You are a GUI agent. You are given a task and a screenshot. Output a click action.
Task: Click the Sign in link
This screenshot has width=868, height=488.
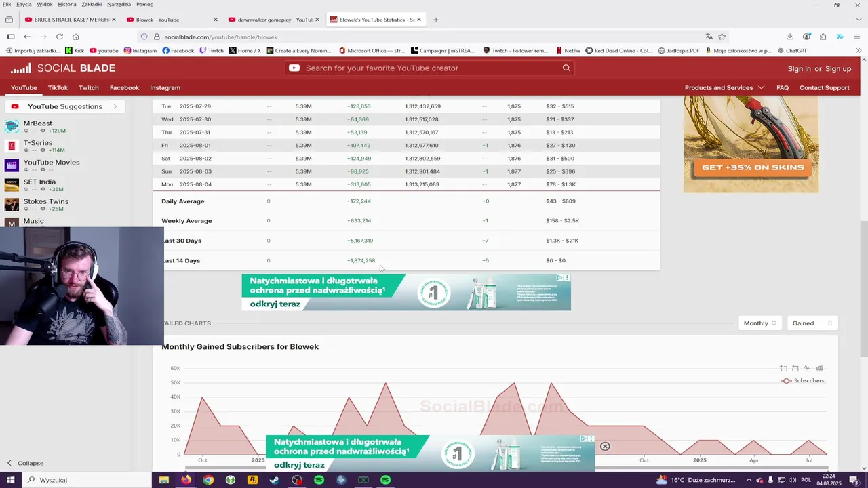tap(800, 68)
